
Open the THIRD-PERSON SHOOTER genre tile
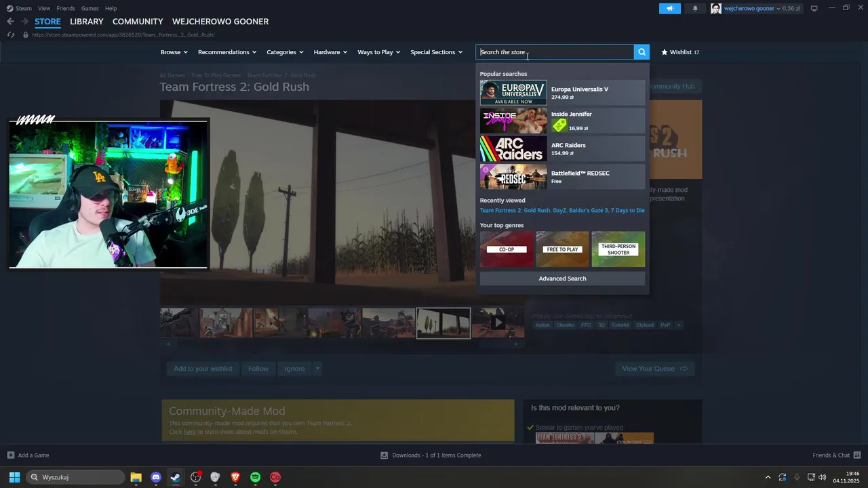(618, 249)
